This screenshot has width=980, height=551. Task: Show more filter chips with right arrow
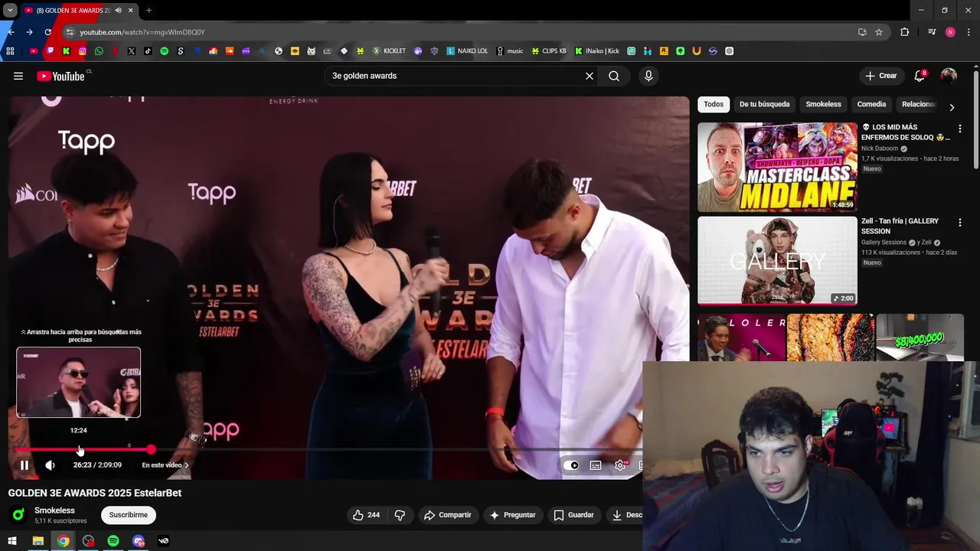(952, 107)
